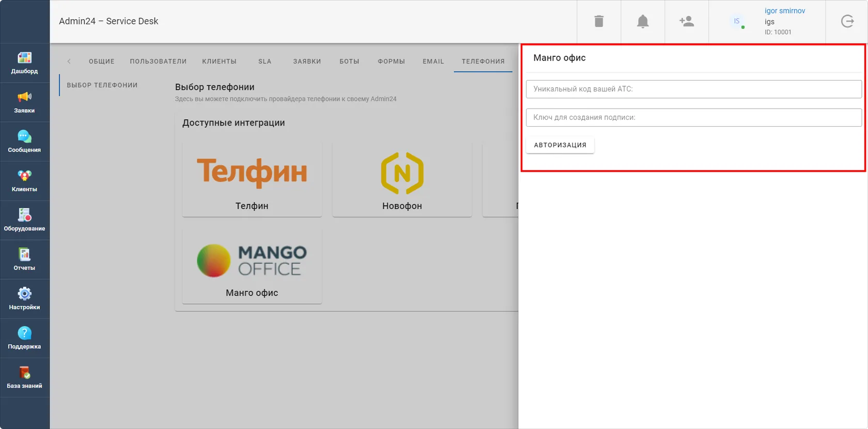Viewport: 868px width, 429px height.
Task: Open the Настройки sidebar section
Action: [24, 299]
